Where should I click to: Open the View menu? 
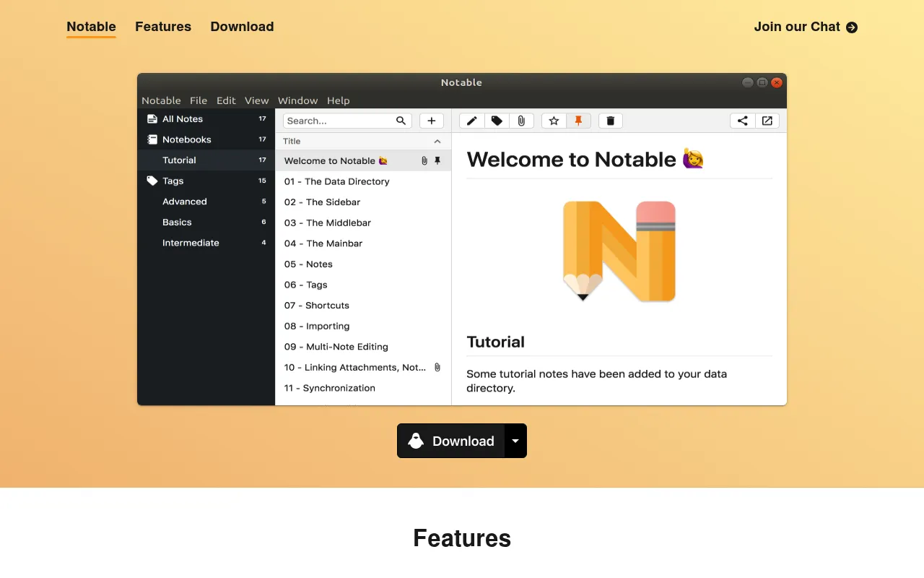point(257,100)
